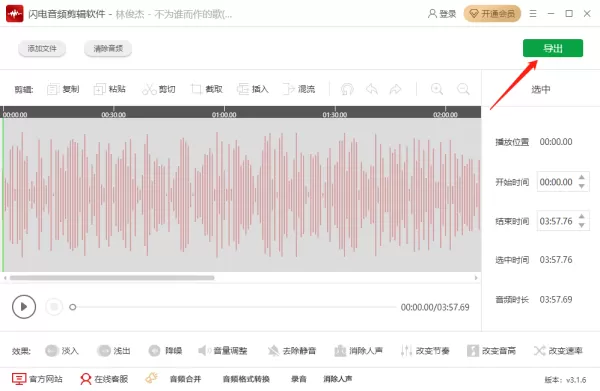This screenshot has width=600, height=391.
Task: Increase 结束时间 with the up arrow
Action: [x=582, y=217]
